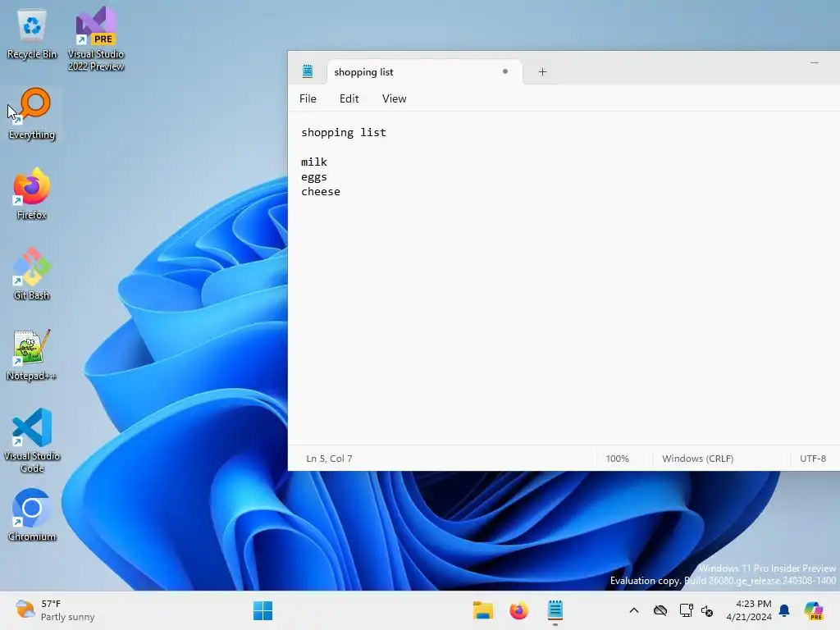The image size is (840, 630).
Task: Add a new Notepad tab with plus button
Action: 542,72
